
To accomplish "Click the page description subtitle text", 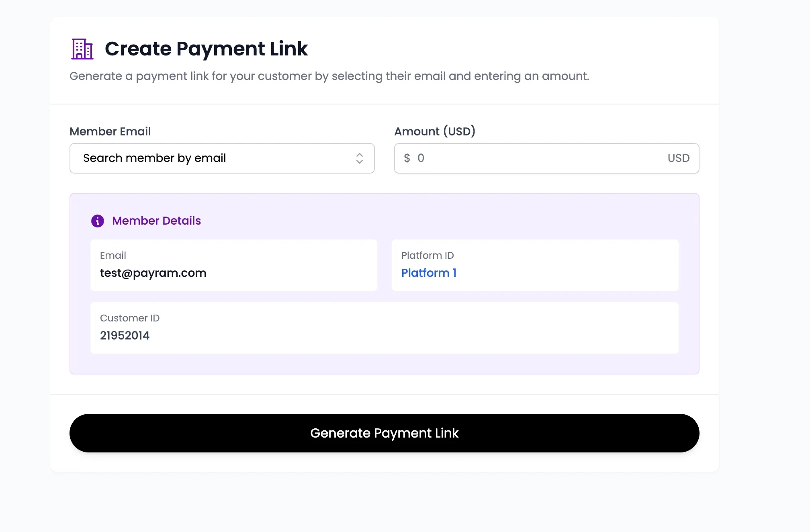I will (329, 76).
